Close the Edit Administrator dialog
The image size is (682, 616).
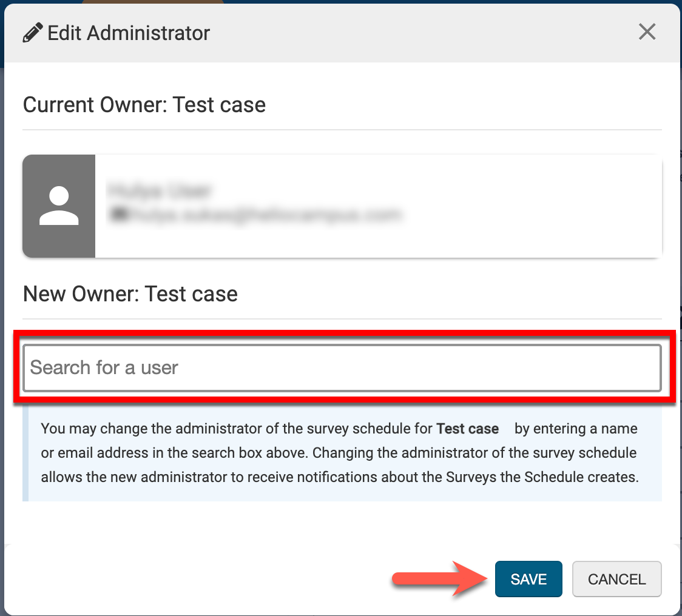pos(647,32)
